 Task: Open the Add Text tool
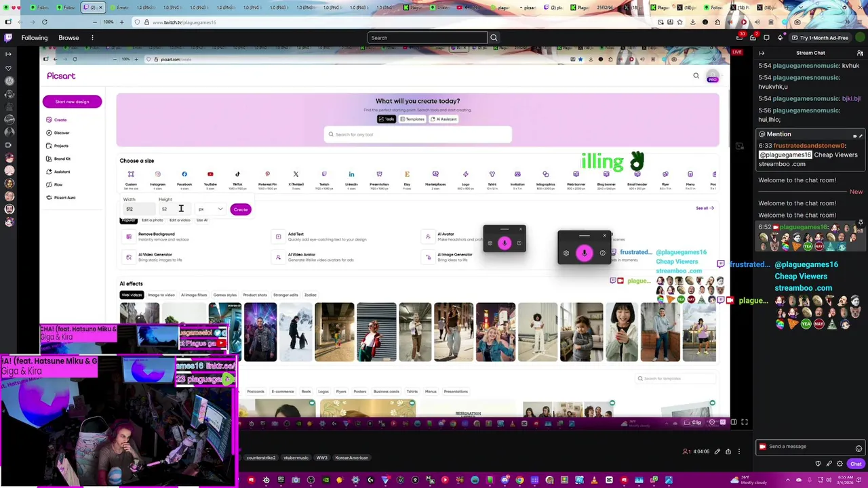pyautogui.click(x=320, y=237)
